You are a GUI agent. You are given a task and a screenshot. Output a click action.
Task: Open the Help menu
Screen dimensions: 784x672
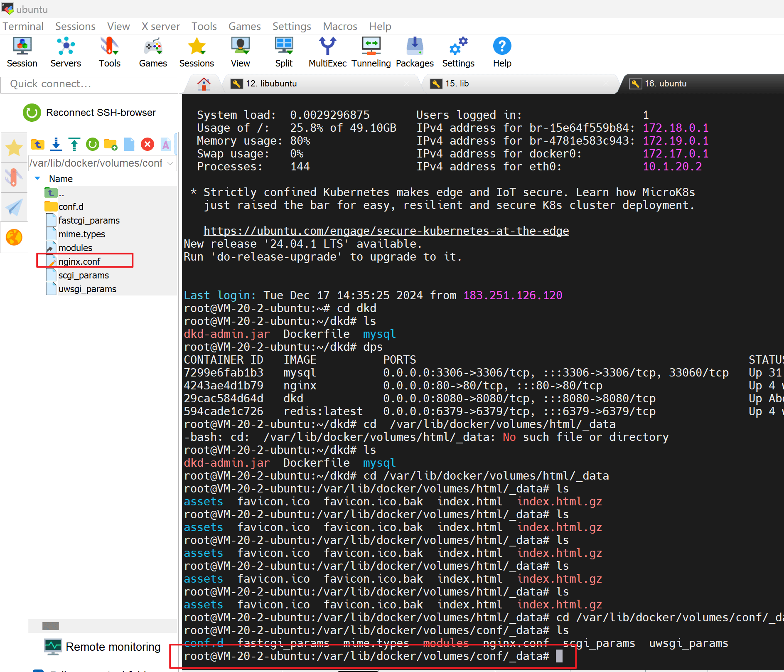380,26
